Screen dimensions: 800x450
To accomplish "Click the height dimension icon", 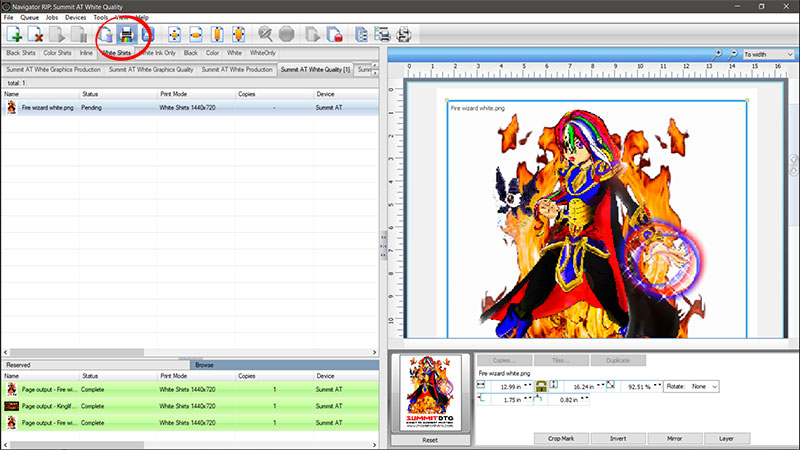I will 554,385.
